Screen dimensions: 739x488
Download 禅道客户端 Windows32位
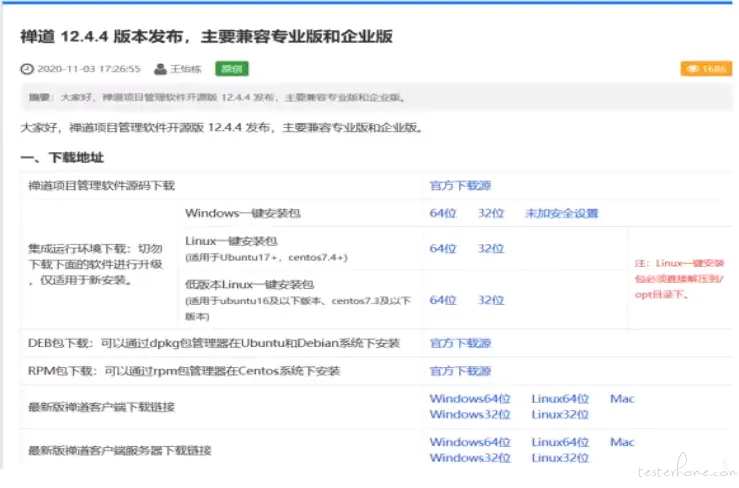(x=470, y=414)
